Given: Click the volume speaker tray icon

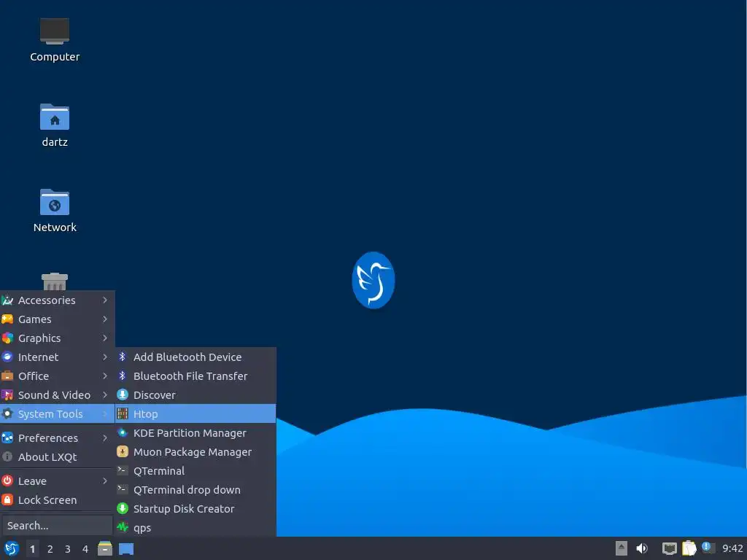Looking at the screenshot, I should [x=642, y=548].
